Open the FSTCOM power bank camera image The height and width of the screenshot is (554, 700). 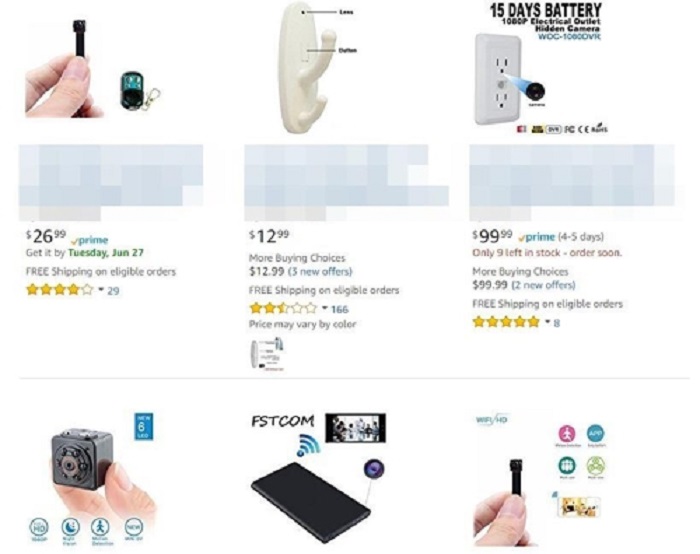coord(319,478)
